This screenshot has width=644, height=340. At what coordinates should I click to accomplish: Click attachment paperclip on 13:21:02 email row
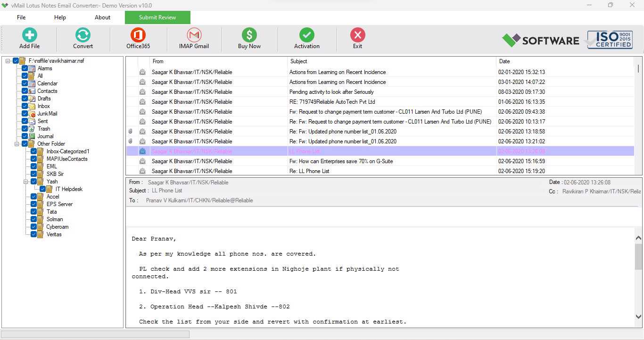pos(131,141)
